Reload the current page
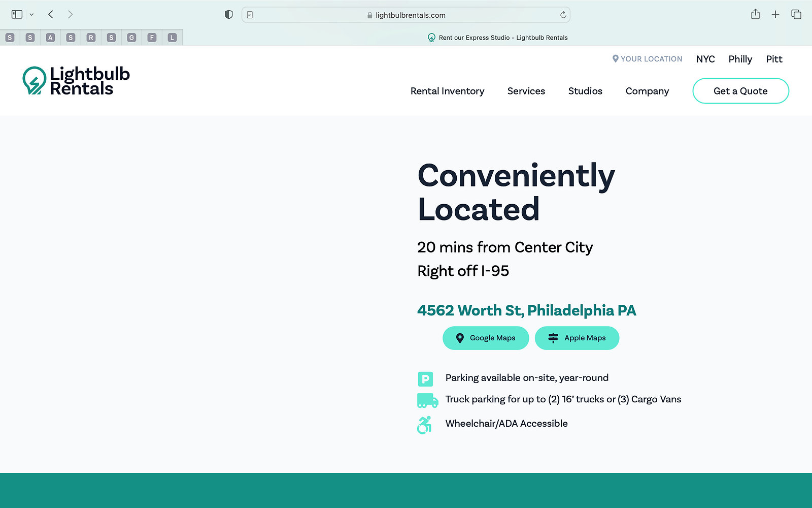 click(563, 15)
